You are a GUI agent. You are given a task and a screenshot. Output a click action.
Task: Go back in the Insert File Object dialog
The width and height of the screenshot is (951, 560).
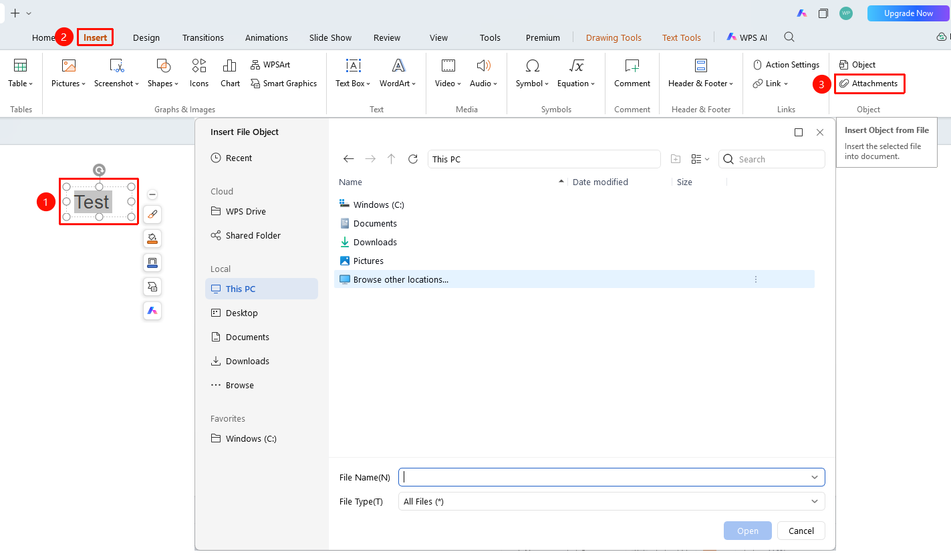tap(348, 159)
